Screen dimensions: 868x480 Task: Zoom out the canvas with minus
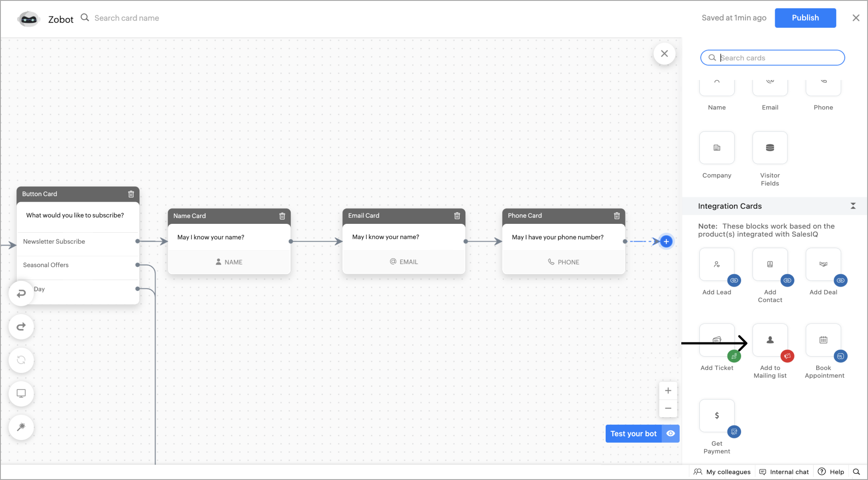668,408
